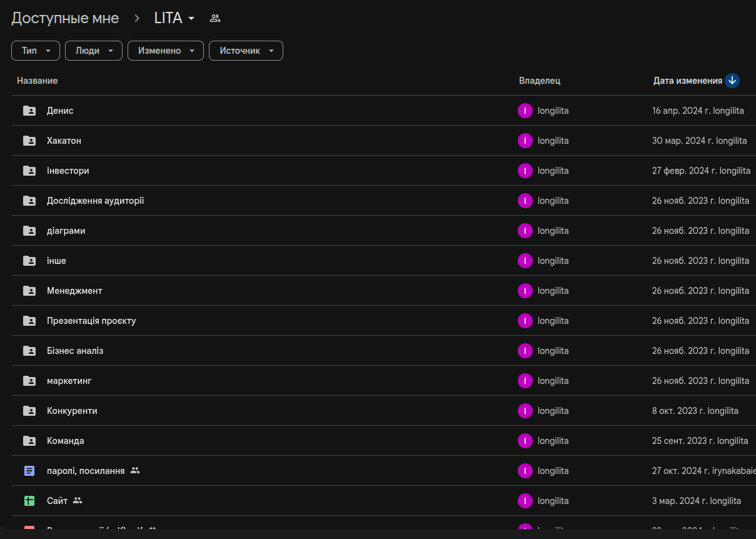
Task: Expand the Изменено filter dropdown
Action: pyautogui.click(x=166, y=51)
